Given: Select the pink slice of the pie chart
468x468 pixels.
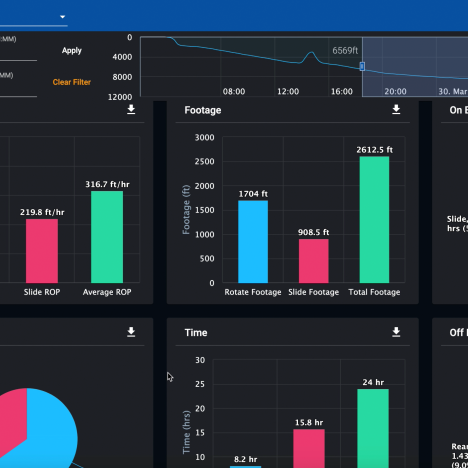Looking at the screenshot, I should pos(12,422).
